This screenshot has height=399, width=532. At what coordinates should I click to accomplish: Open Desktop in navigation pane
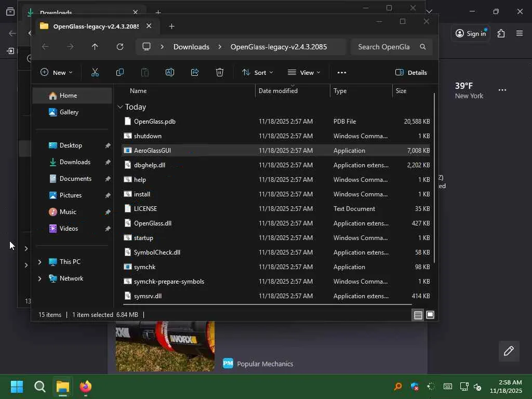(72, 145)
